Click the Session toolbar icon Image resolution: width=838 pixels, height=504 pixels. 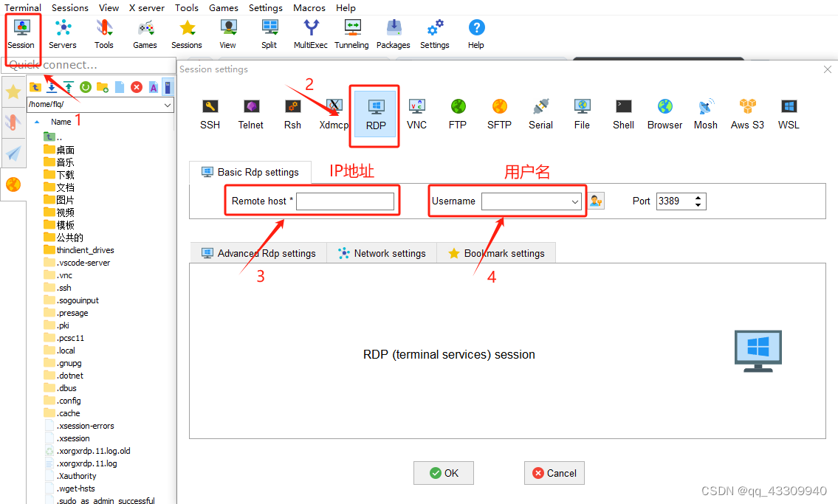click(21, 34)
